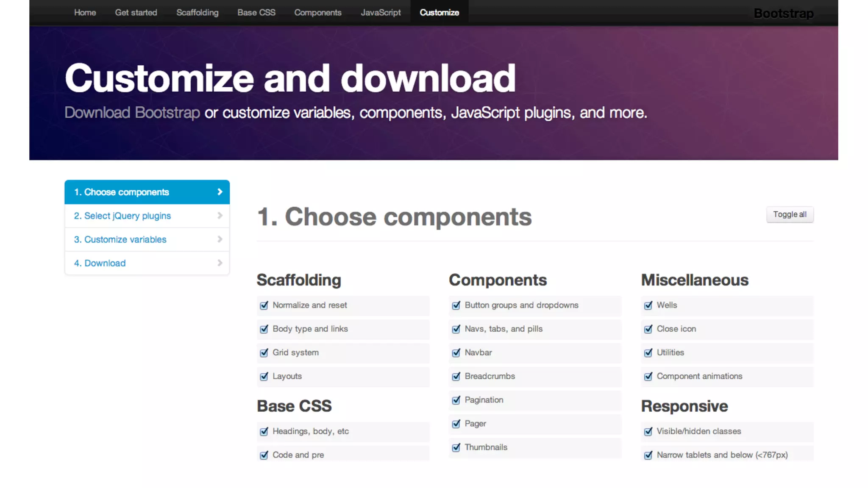Viewport: 868px width, 488px height.
Task: Untick the Wells checkbox
Action: pyautogui.click(x=648, y=305)
